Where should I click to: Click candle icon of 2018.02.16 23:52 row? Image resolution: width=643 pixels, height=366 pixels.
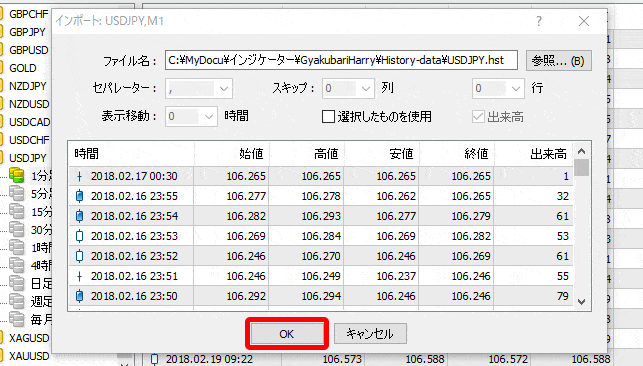pos(80,256)
